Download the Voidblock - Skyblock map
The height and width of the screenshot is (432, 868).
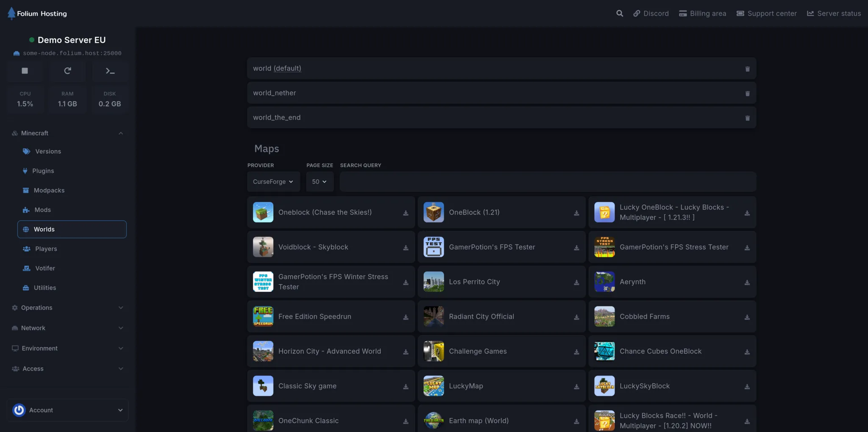click(x=406, y=247)
